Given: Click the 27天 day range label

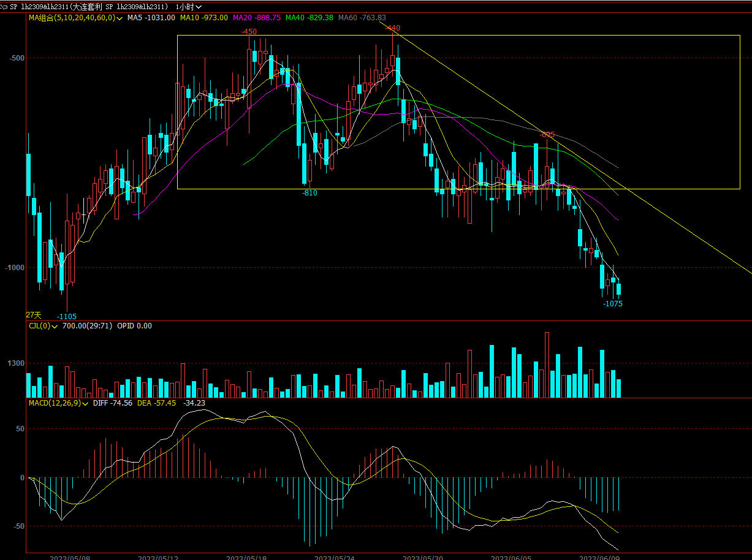Looking at the screenshot, I should (x=33, y=315).
